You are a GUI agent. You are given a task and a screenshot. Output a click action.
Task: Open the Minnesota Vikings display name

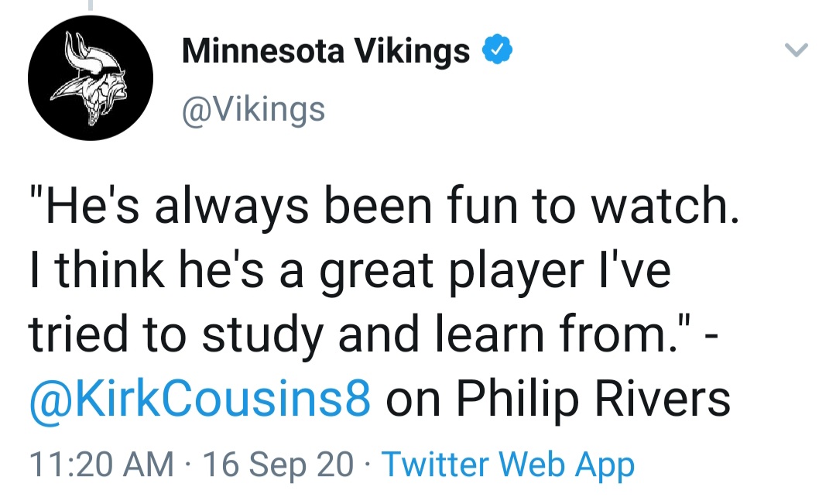325,51
